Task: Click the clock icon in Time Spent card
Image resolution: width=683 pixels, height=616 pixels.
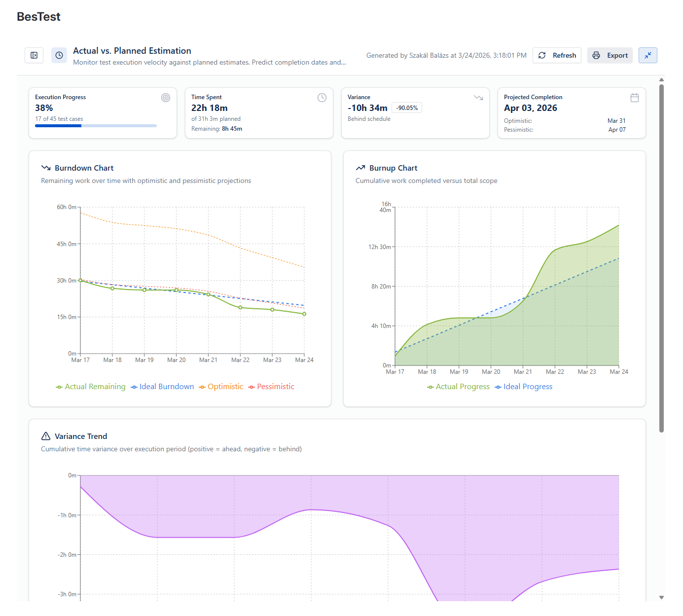Action: point(322,98)
